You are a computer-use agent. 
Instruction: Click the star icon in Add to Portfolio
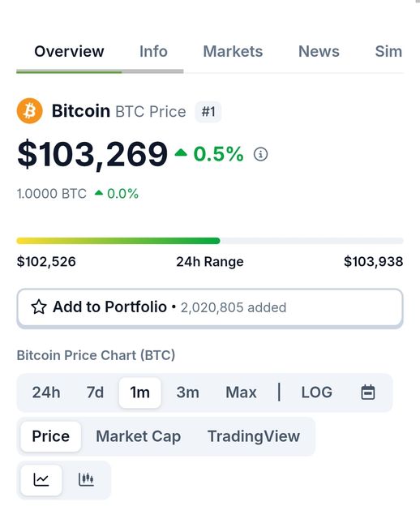point(39,307)
